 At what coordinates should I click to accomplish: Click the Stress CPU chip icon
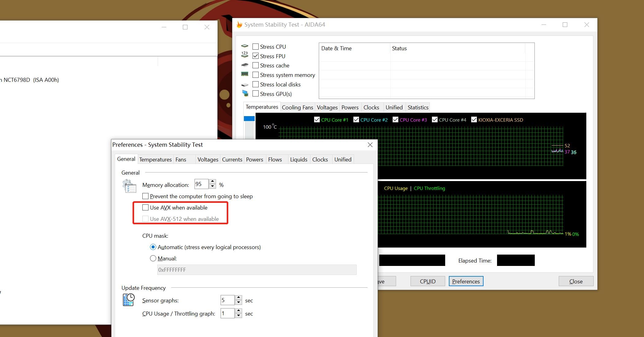coord(245,46)
